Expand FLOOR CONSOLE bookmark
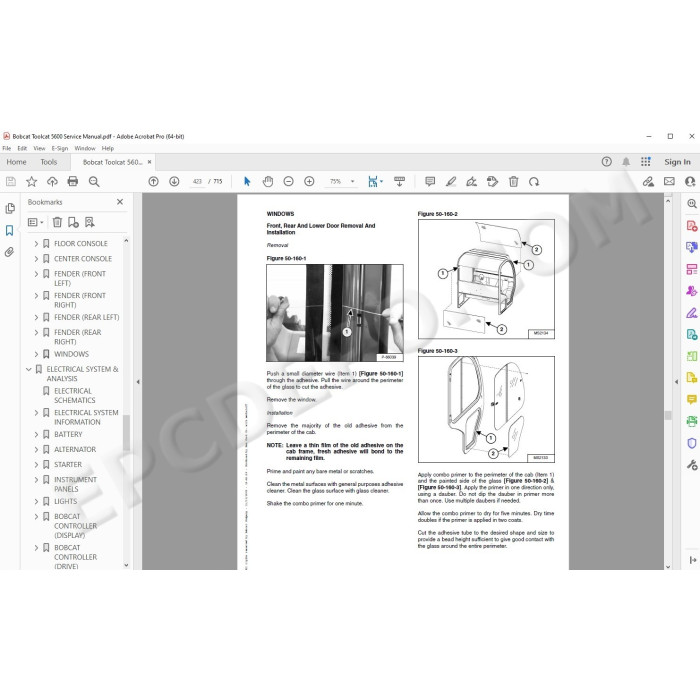The image size is (700, 700). pos(36,244)
